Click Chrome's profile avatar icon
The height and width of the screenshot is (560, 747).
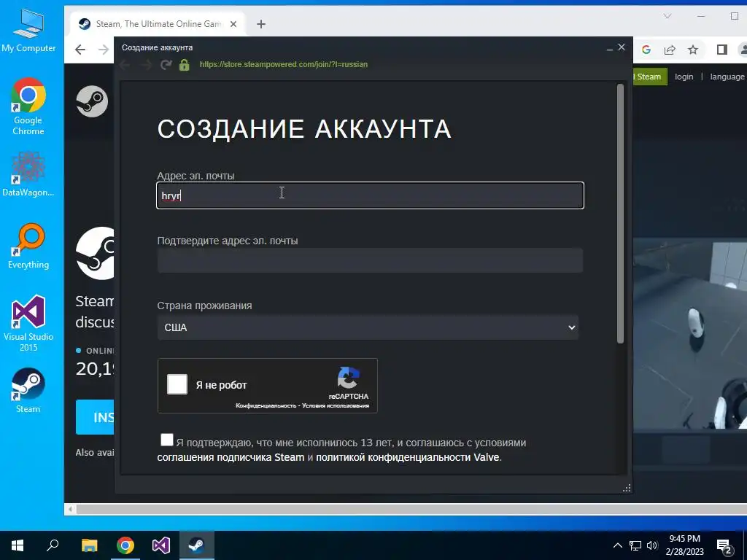click(743, 50)
